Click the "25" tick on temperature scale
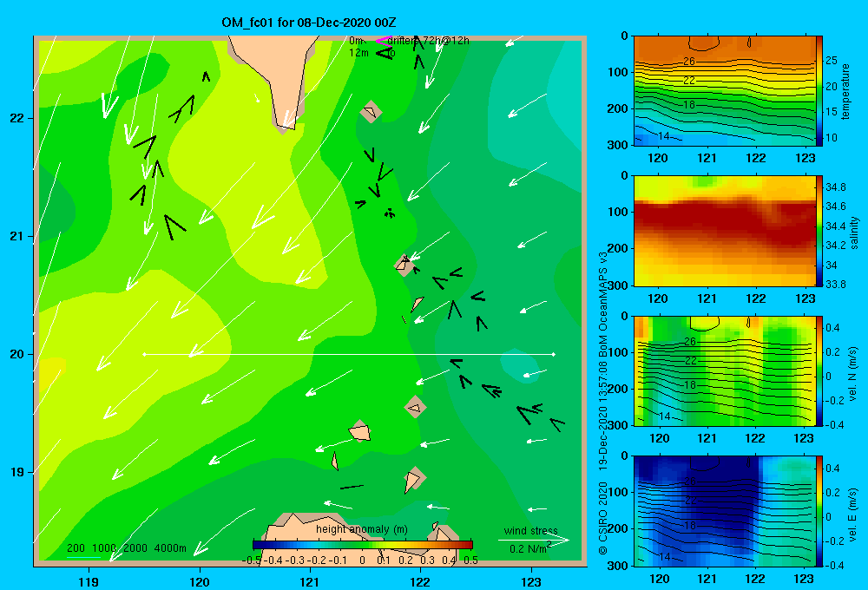 832,61
